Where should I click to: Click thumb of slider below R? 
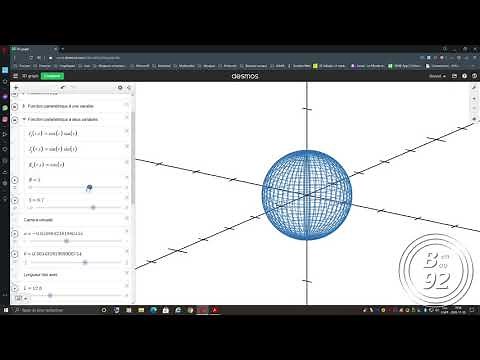click(x=93, y=207)
